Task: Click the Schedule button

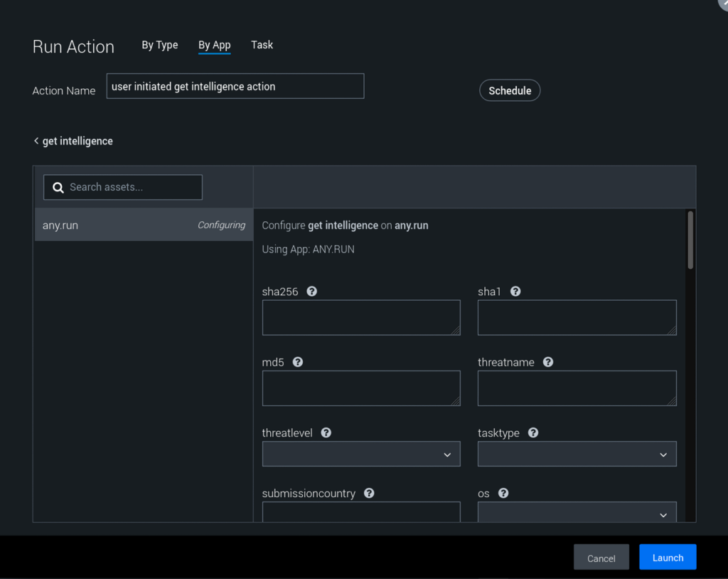Action: [x=510, y=90]
